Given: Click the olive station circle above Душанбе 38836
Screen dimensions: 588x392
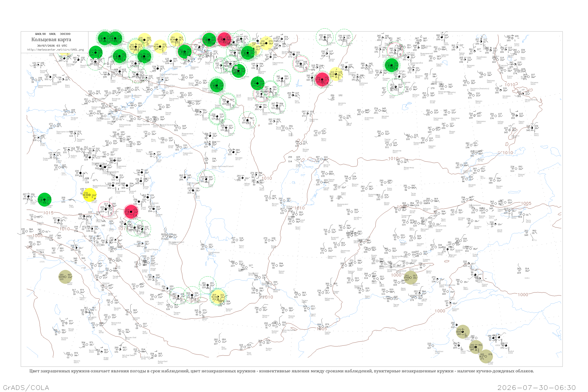Looking at the screenshot, I should [410, 278].
